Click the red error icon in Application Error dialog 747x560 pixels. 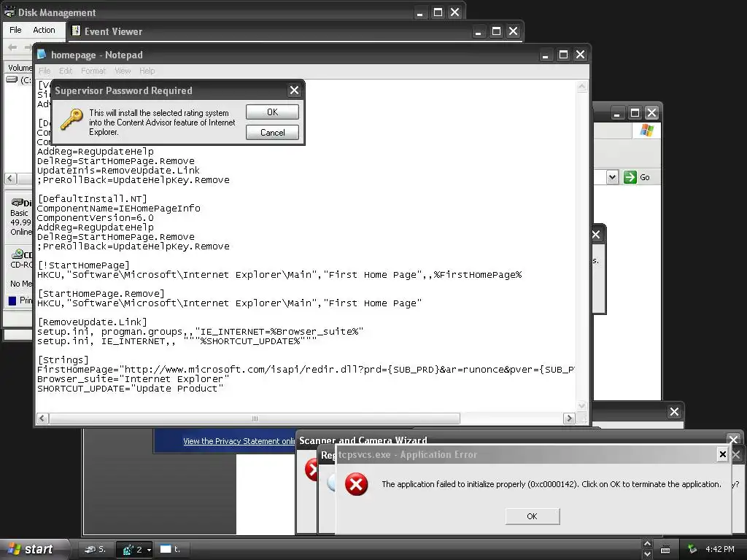tap(356, 484)
